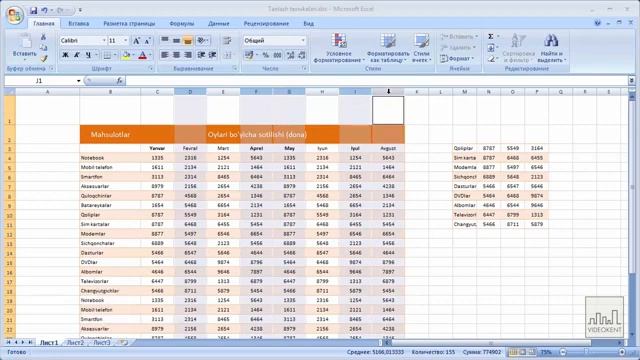Toggle wrap text in cell

pos(227,40)
